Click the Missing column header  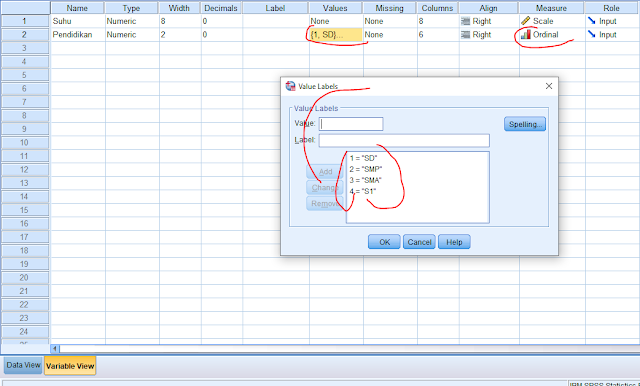[x=389, y=8]
